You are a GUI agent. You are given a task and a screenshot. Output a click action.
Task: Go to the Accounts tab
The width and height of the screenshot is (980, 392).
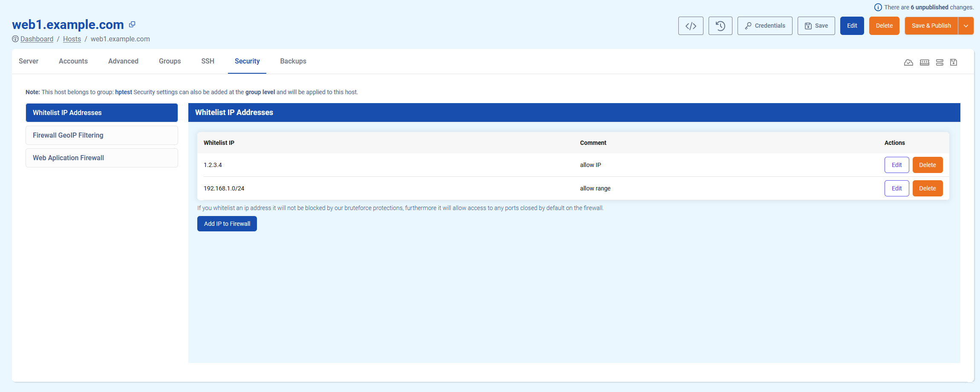click(73, 61)
